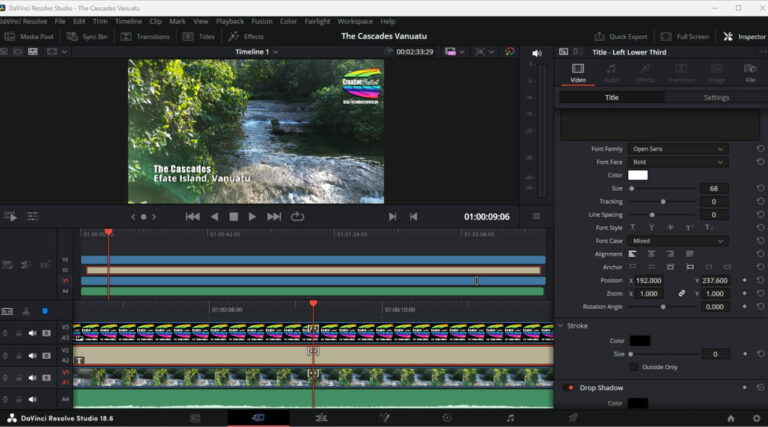Image resolution: width=768 pixels, height=427 pixels.
Task: Lock track V2 A2
Action: coord(19,356)
